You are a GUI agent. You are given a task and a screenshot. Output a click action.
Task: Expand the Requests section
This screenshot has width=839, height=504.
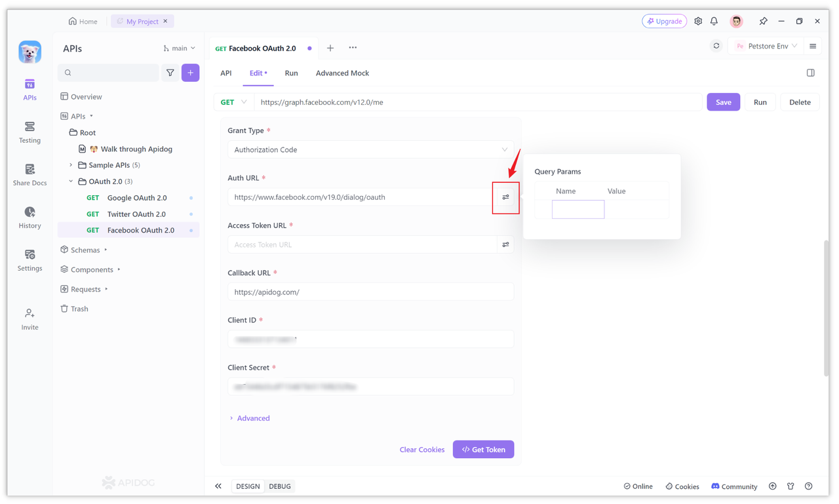pyautogui.click(x=106, y=289)
